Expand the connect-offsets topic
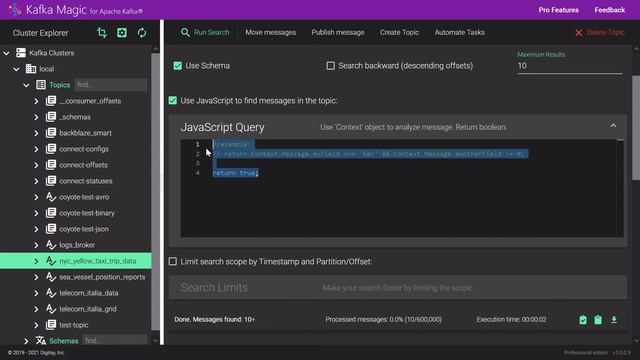Screen dimensions: 640x360 pyautogui.click(x=36, y=165)
